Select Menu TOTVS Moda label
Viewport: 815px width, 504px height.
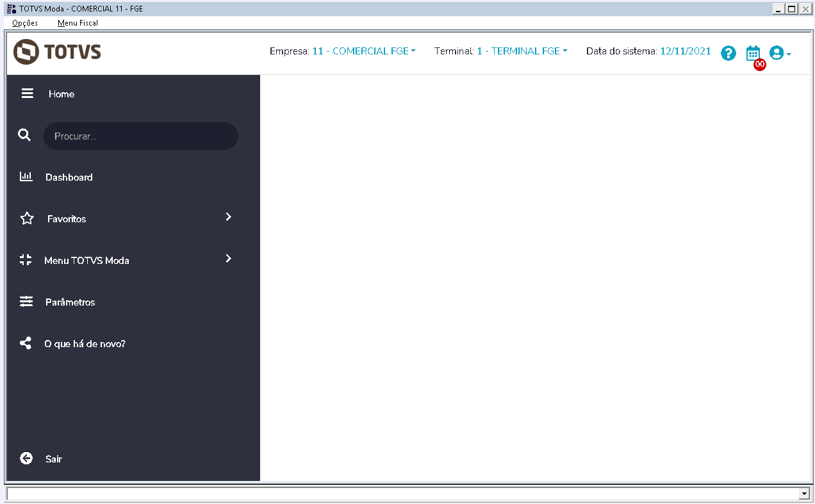(x=86, y=261)
